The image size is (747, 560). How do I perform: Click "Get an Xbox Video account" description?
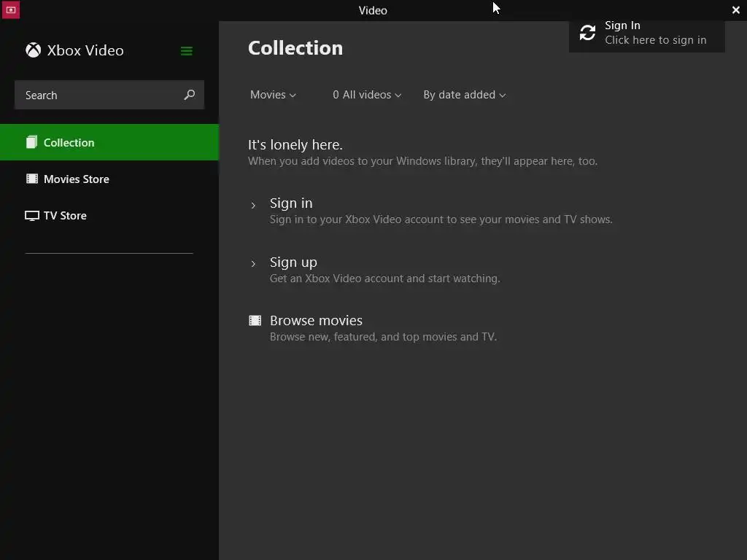(385, 279)
